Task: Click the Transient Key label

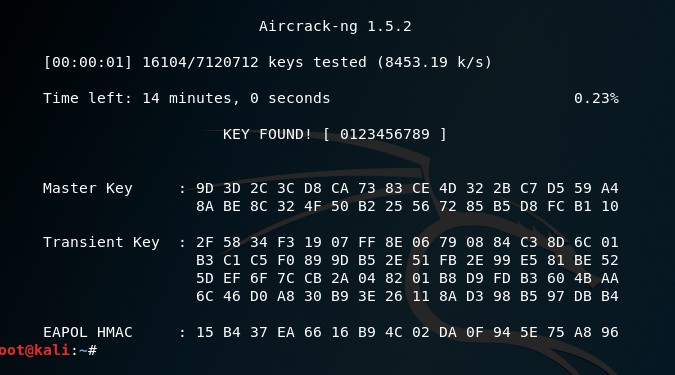Action: tap(101, 242)
